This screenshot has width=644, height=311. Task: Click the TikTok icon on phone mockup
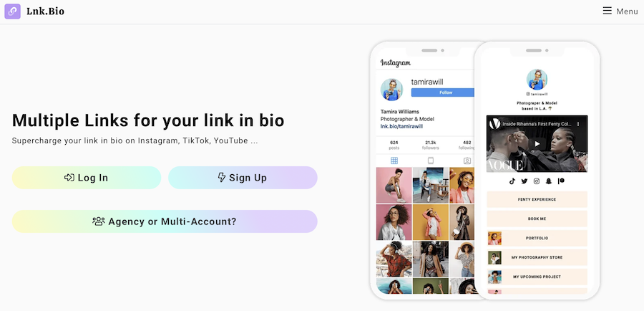[x=512, y=181]
